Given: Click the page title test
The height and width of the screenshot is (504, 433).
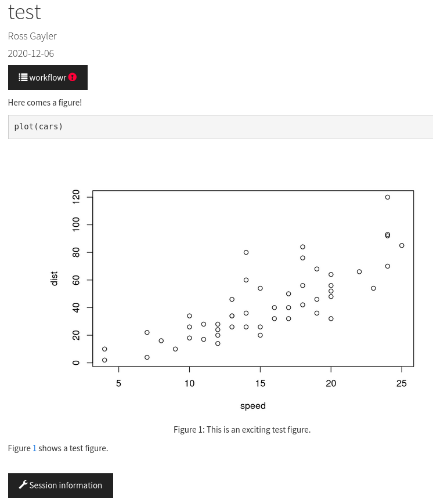Looking at the screenshot, I should pyautogui.click(x=24, y=12).
